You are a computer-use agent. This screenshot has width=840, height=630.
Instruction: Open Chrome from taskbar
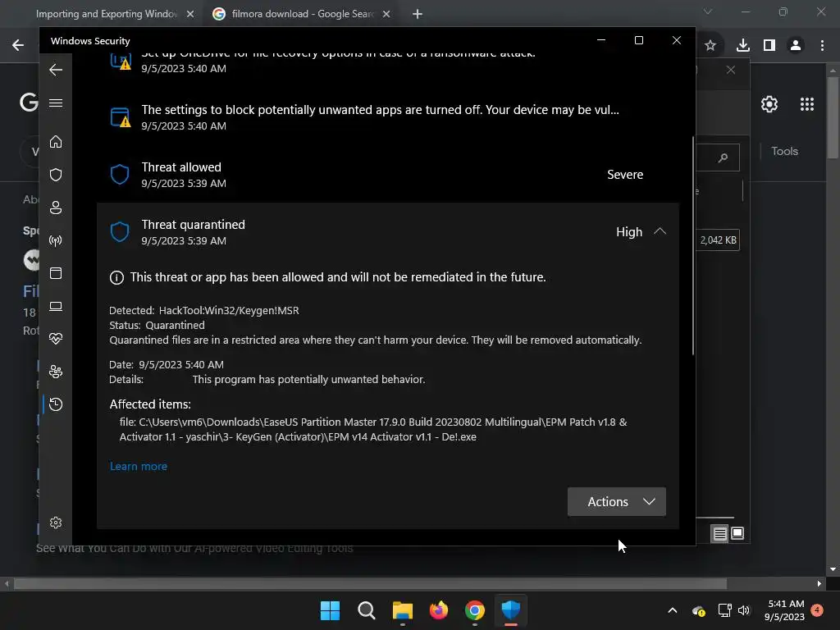pyautogui.click(x=475, y=610)
